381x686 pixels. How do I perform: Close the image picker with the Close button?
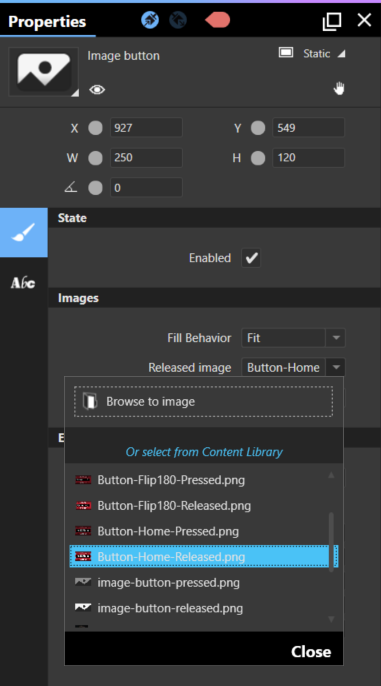(x=311, y=652)
